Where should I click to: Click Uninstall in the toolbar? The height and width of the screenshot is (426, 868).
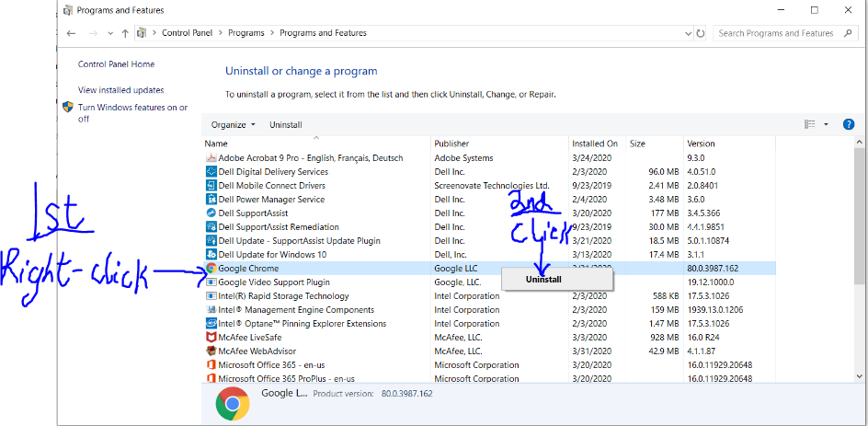286,124
